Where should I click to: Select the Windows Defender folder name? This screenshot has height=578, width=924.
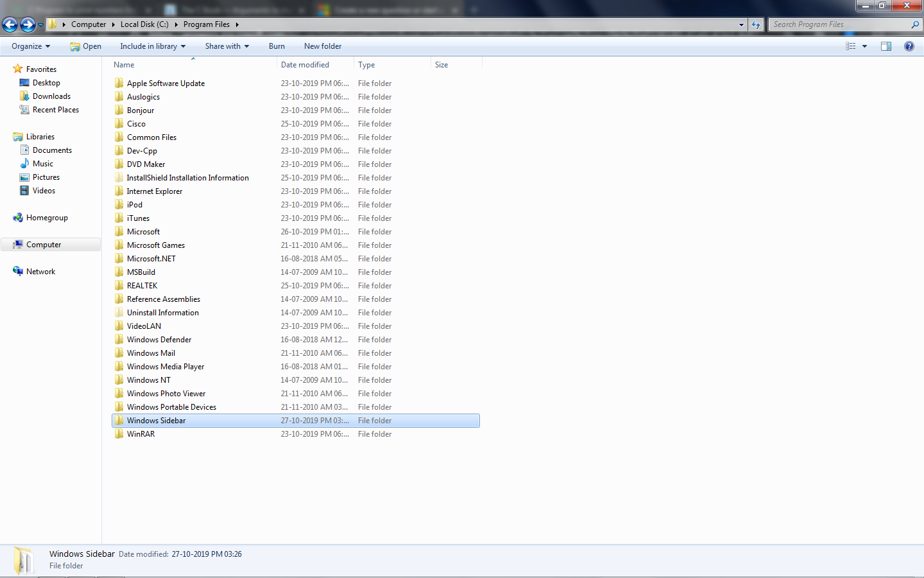tap(159, 340)
